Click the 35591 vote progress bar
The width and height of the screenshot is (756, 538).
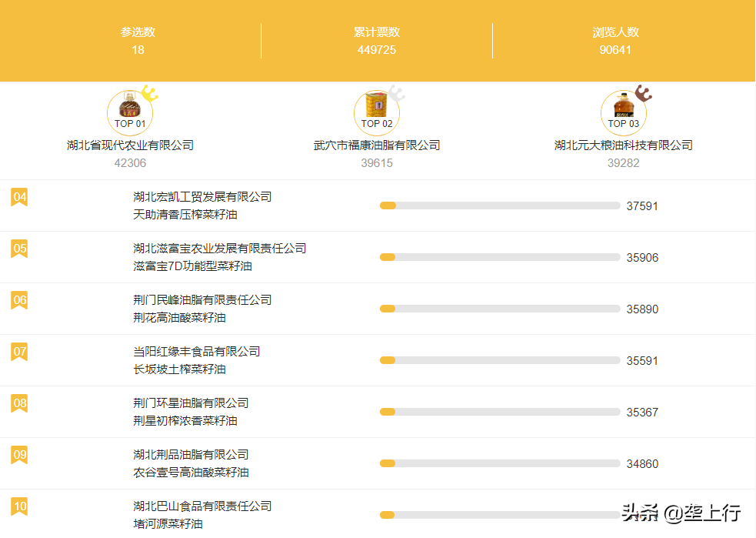coord(500,360)
